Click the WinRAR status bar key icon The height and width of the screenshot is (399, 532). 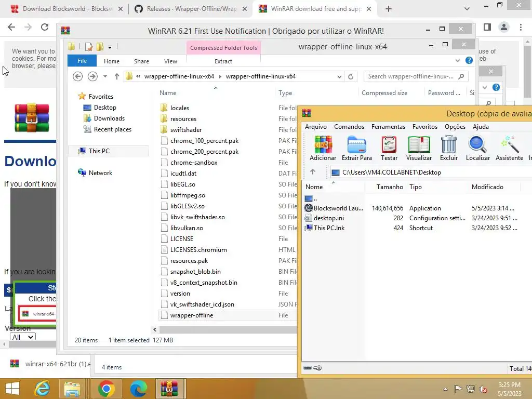(x=317, y=368)
